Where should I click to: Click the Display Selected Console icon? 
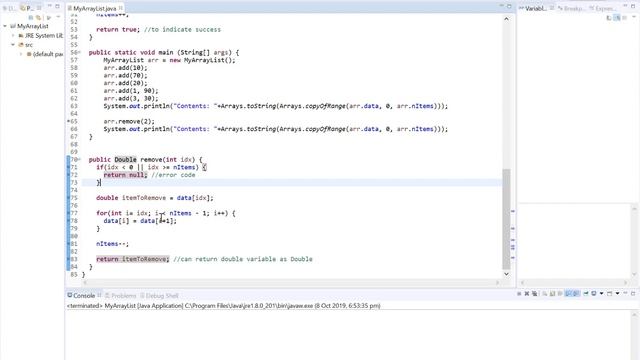click(593, 293)
